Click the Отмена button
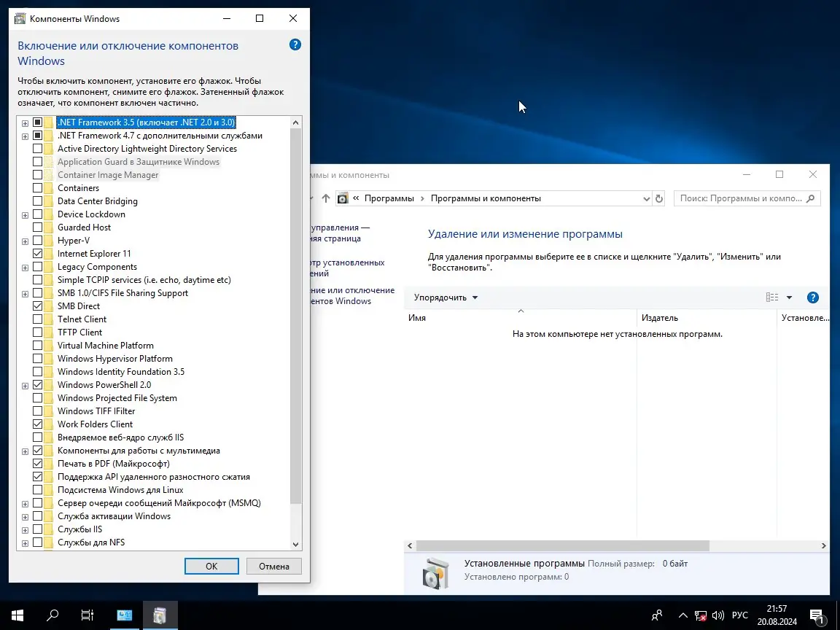 [273, 567]
